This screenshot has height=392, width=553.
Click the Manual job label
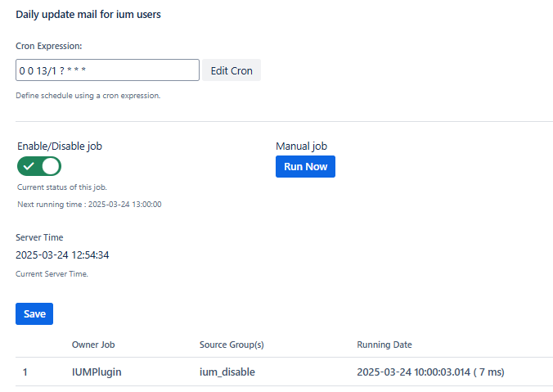pos(301,146)
